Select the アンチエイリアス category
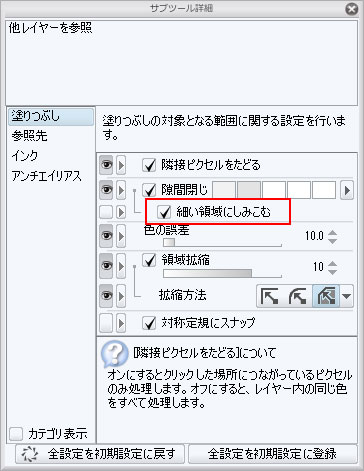The width and height of the screenshot is (364, 471). [x=46, y=176]
